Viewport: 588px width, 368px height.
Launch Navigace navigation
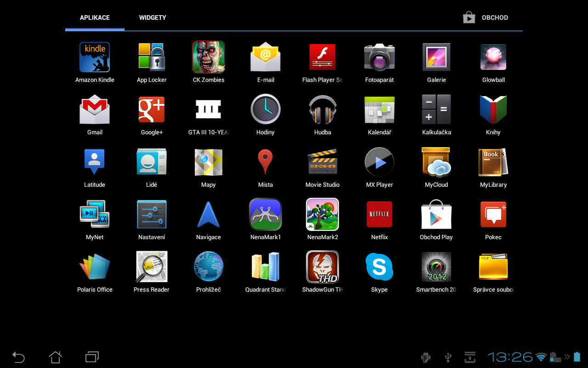pyautogui.click(x=209, y=214)
